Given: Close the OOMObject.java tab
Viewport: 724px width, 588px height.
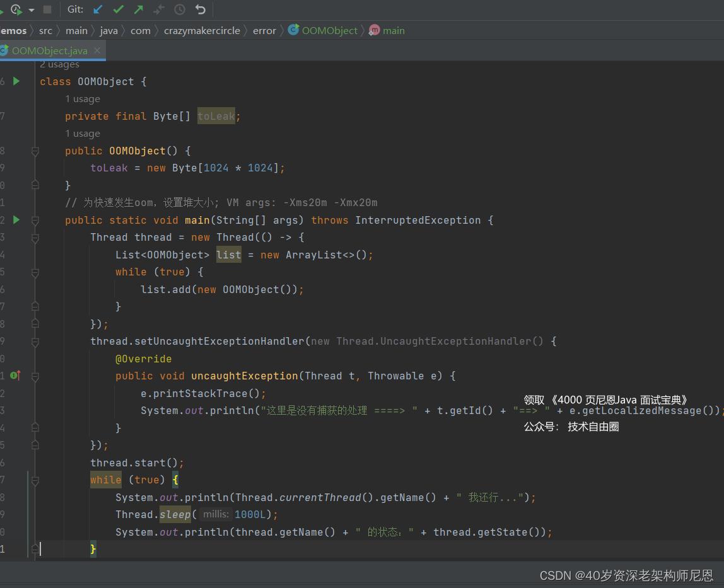Looking at the screenshot, I should coord(98,50).
